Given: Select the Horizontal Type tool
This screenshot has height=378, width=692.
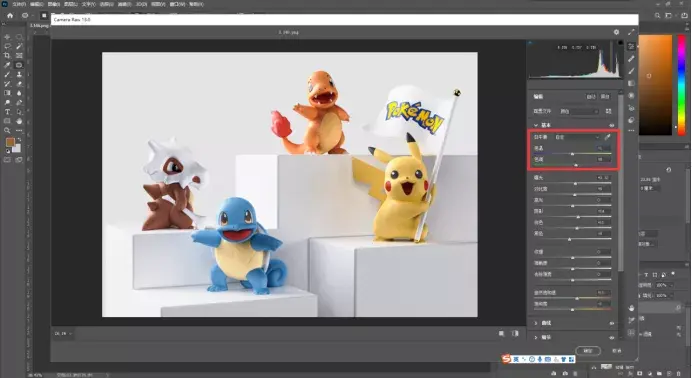Looking at the screenshot, I should (7, 112).
